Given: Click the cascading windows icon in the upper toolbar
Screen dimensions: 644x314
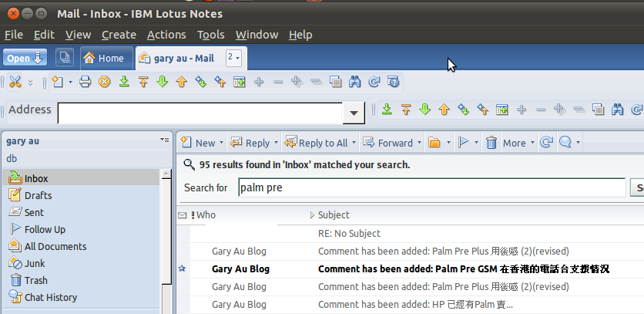Looking at the screenshot, I should pyautogui.click(x=336, y=82).
